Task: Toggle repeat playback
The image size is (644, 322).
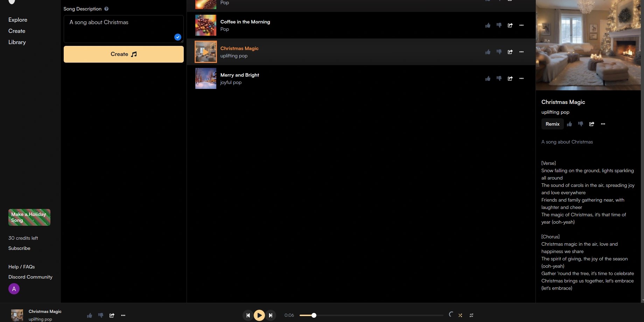Action: pos(471,315)
